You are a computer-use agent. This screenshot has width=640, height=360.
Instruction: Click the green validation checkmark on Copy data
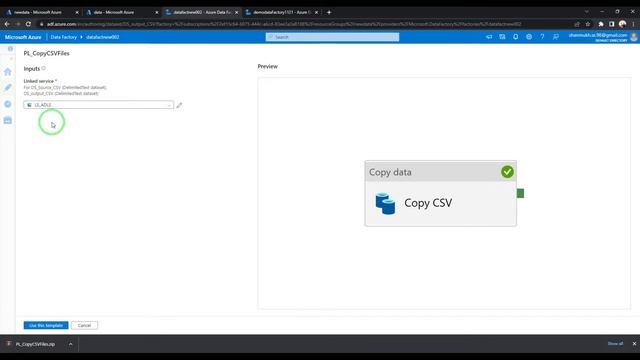(x=507, y=172)
